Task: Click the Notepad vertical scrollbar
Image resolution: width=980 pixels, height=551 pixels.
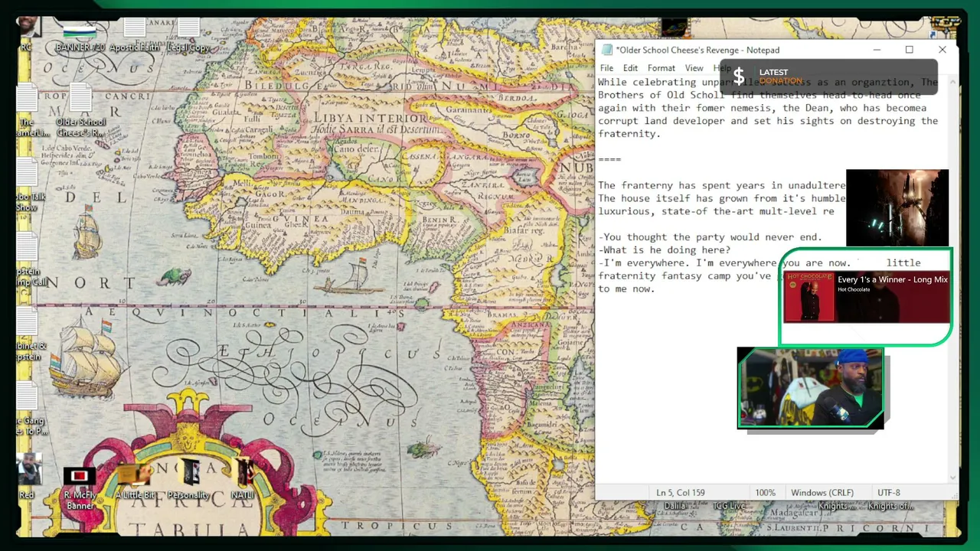Action: (953, 279)
